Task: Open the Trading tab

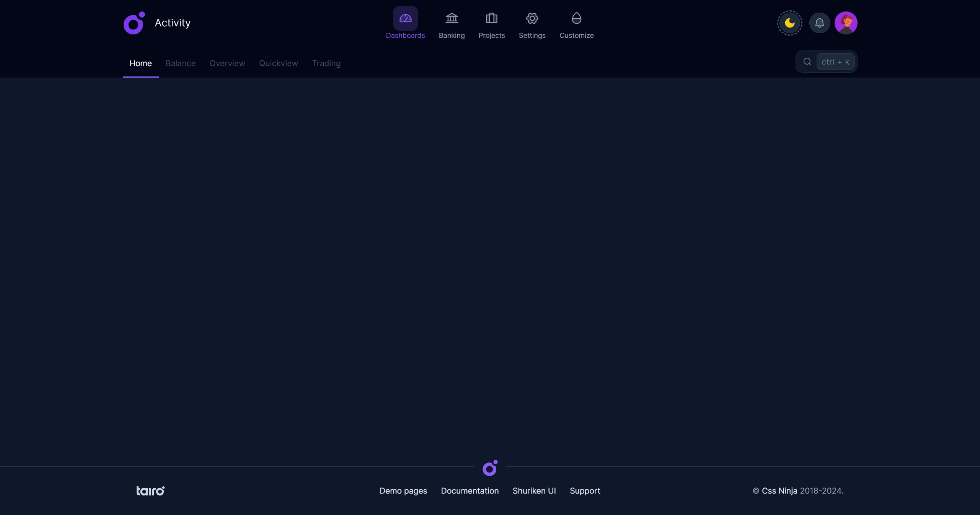Action: [326, 63]
